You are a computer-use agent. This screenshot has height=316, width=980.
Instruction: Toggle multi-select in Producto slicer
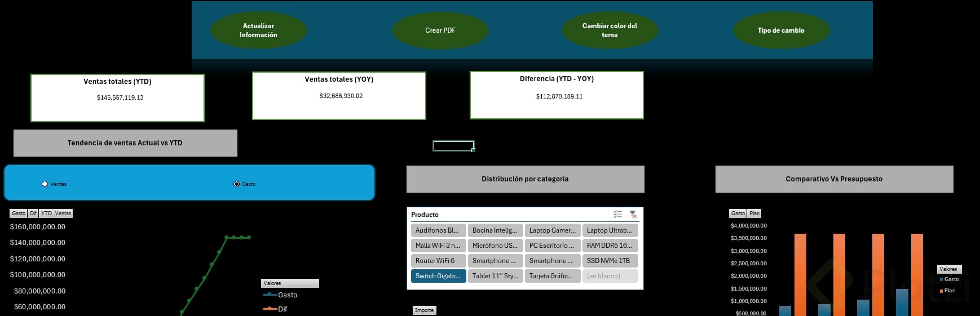[x=617, y=214]
